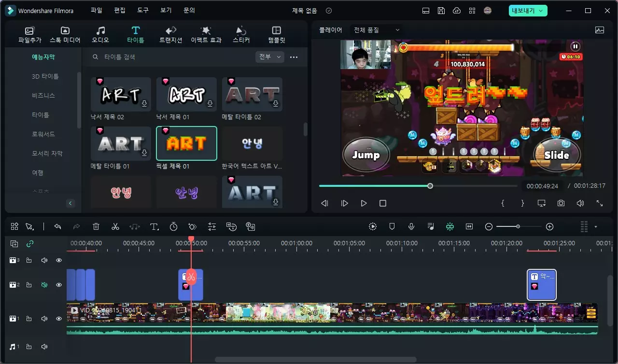
Task: Select the 악~ title clip on the timeline
Action: [541, 285]
